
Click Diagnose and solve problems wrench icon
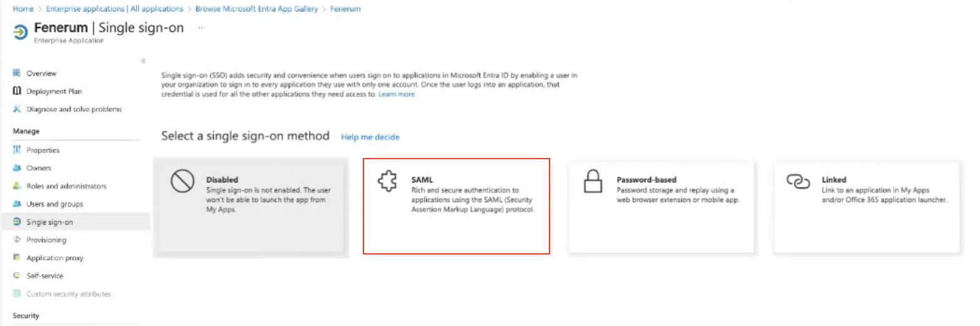(17, 109)
